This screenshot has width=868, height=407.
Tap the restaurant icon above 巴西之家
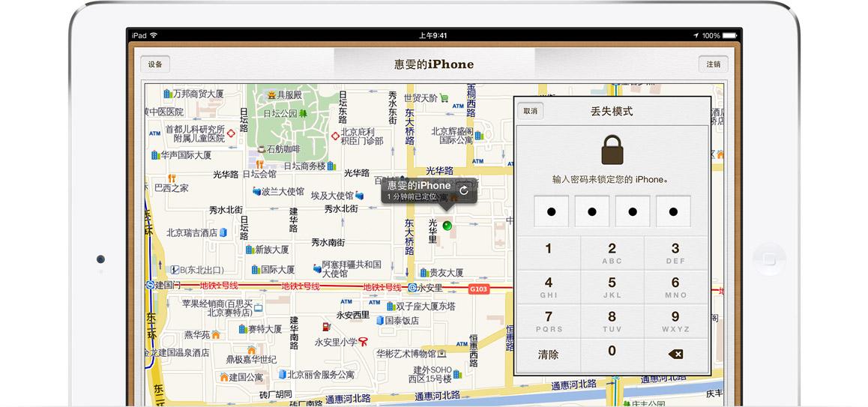(x=172, y=178)
